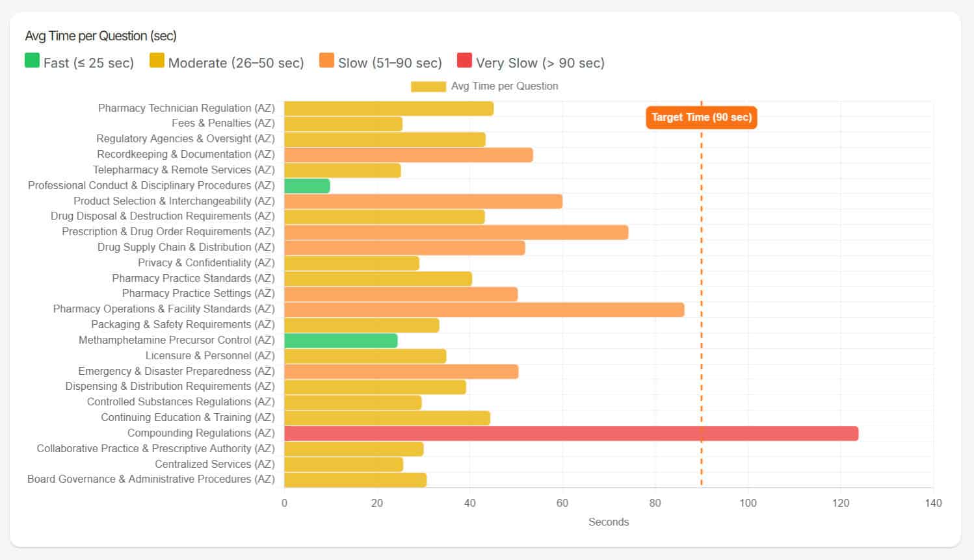Click the green Methamphetamine Precursor Control bar

(341, 340)
